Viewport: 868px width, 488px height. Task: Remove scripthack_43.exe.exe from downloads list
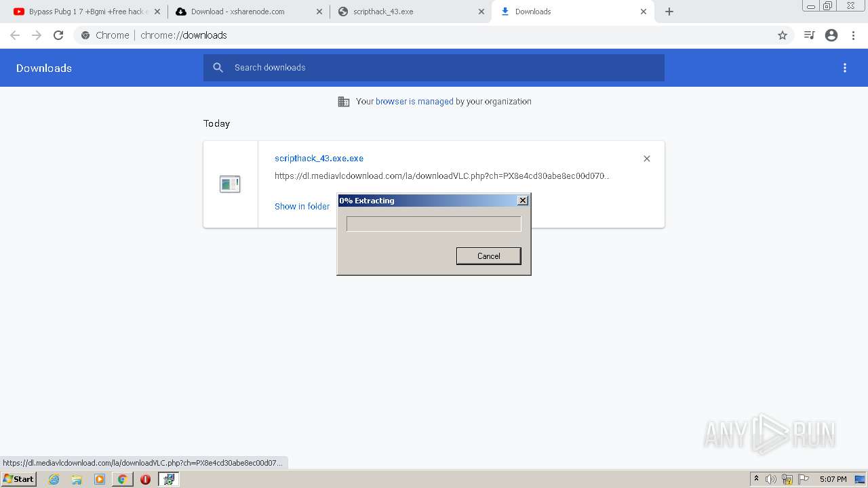pos(647,159)
